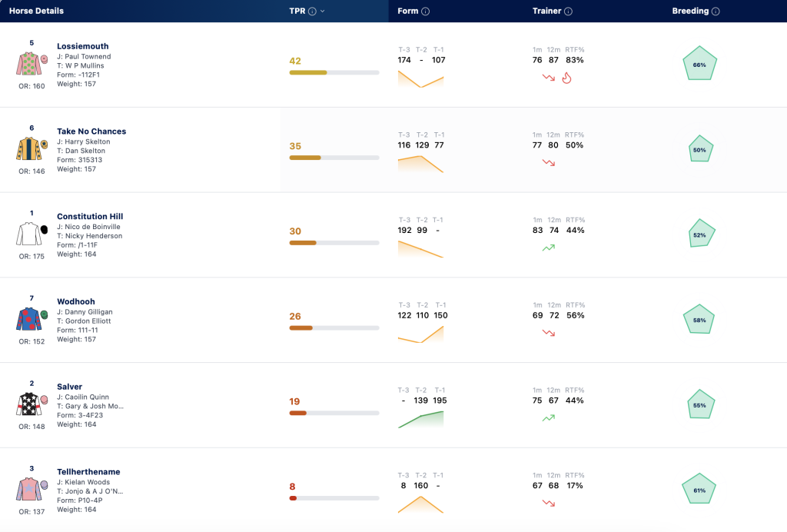
Task: Click Take No Chances' form sparkline chart
Action: (420, 164)
